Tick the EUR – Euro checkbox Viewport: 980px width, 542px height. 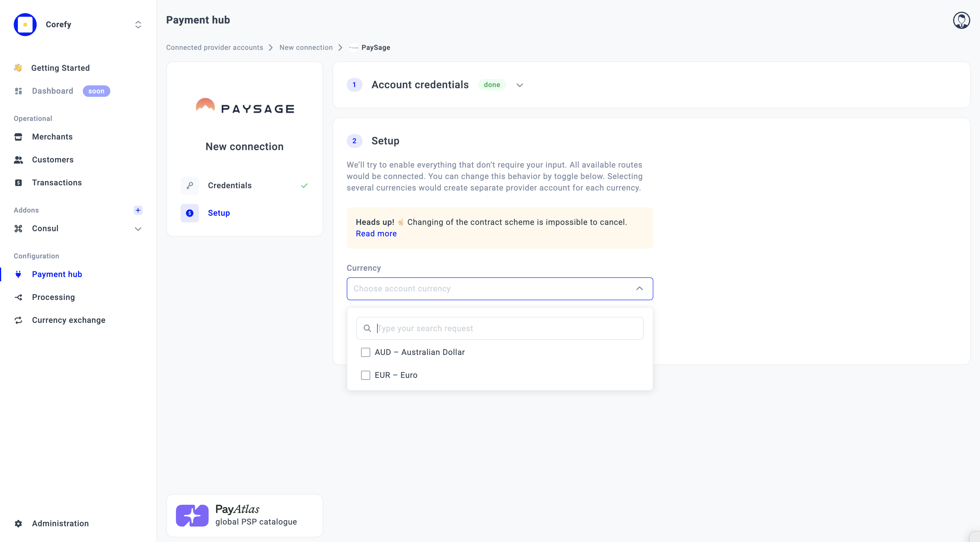coord(366,375)
